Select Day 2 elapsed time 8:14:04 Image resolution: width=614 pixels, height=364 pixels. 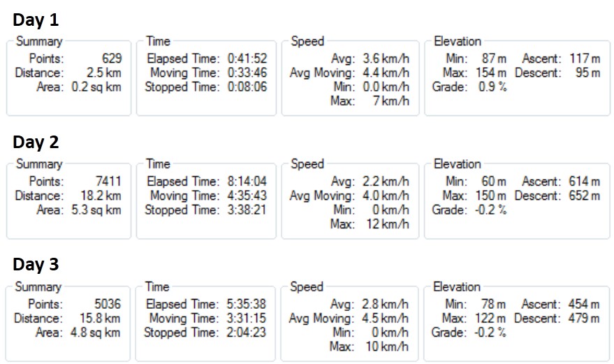[245, 182]
